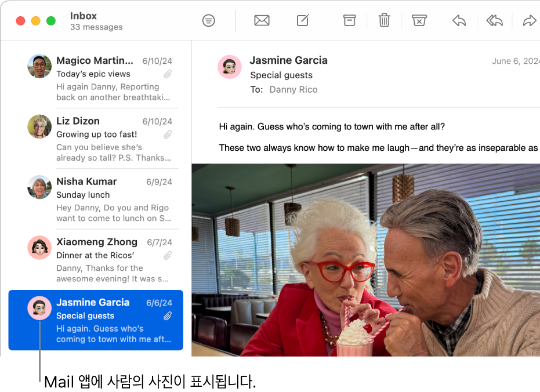This screenshot has width=540, height=392.
Task: Move message to Junk
Action: (419, 20)
